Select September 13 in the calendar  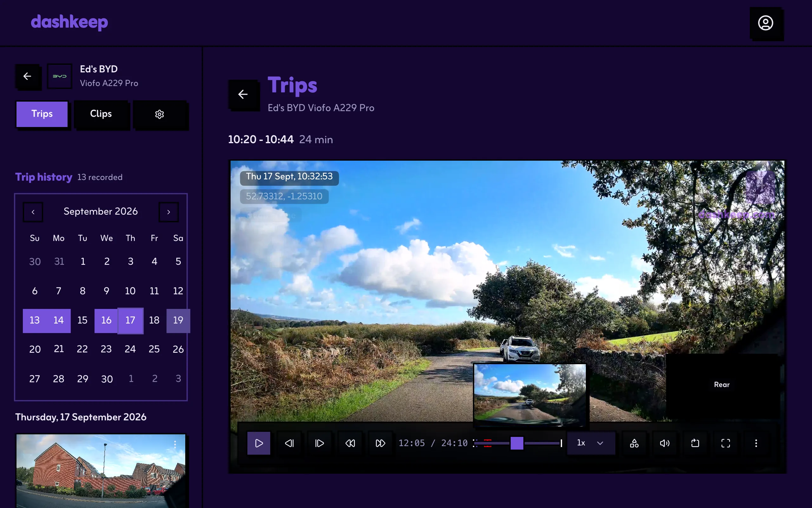[x=35, y=321]
